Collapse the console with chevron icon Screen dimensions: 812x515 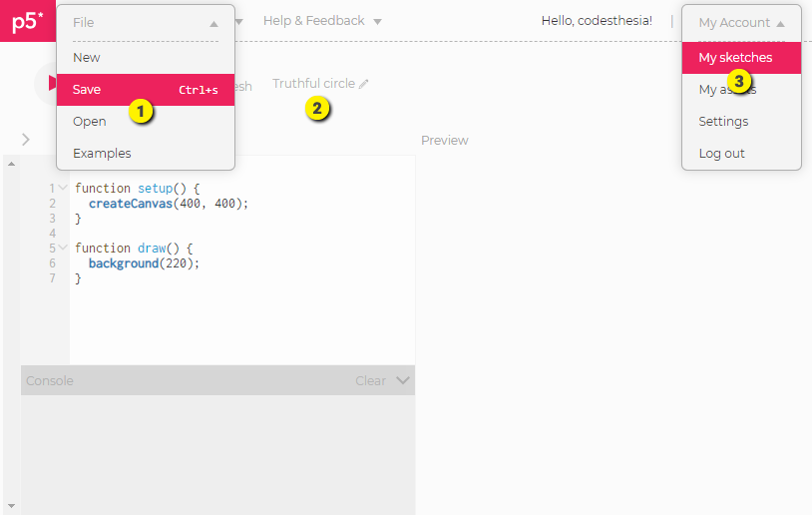(x=403, y=380)
